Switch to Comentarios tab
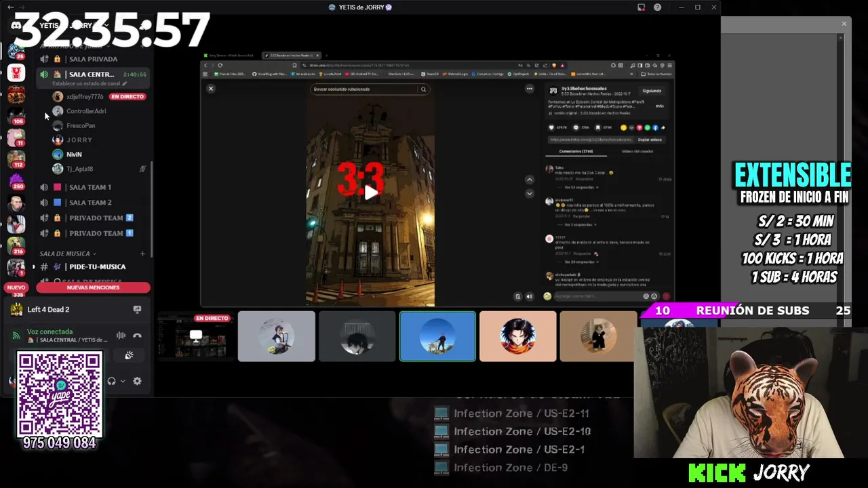This screenshot has width=868, height=488. [x=576, y=151]
